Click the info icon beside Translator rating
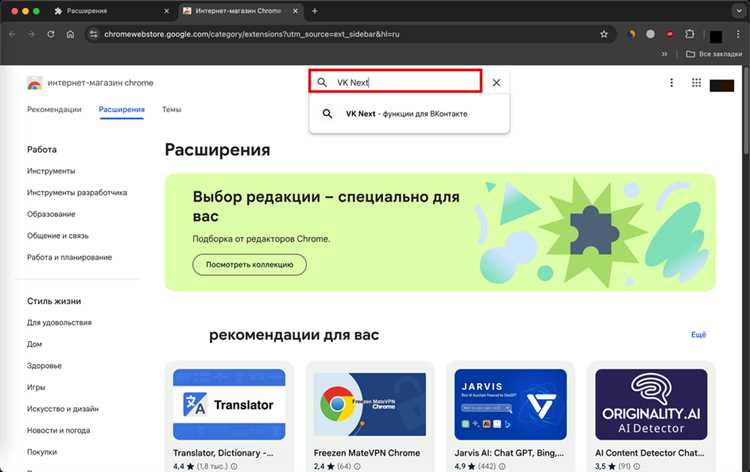This screenshot has width=750, height=472. click(234, 466)
